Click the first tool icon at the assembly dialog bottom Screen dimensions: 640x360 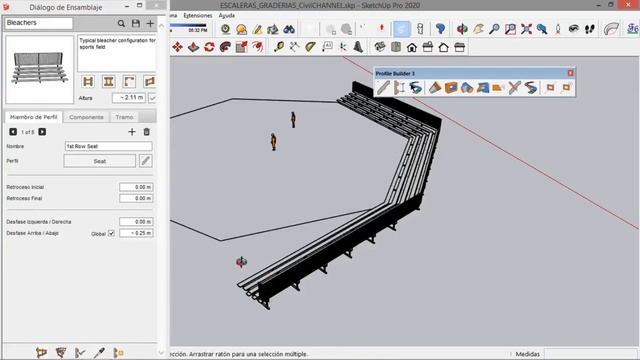(x=41, y=352)
